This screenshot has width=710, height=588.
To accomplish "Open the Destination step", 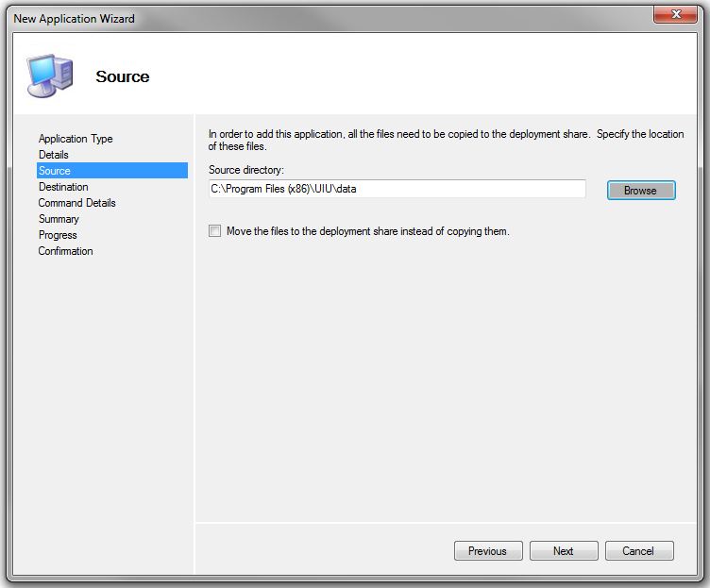I will click(63, 187).
